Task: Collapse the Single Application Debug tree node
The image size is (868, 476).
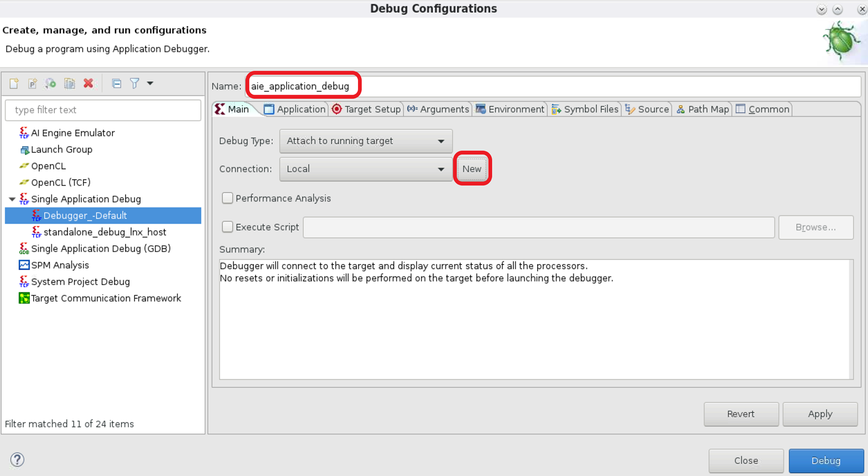Action: (x=12, y=199)
